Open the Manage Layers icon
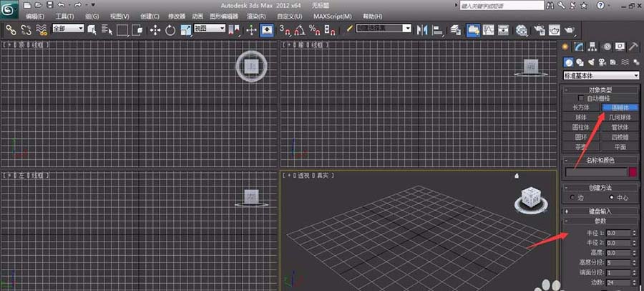This screenshot has height=291, width=644. (456, 29)
